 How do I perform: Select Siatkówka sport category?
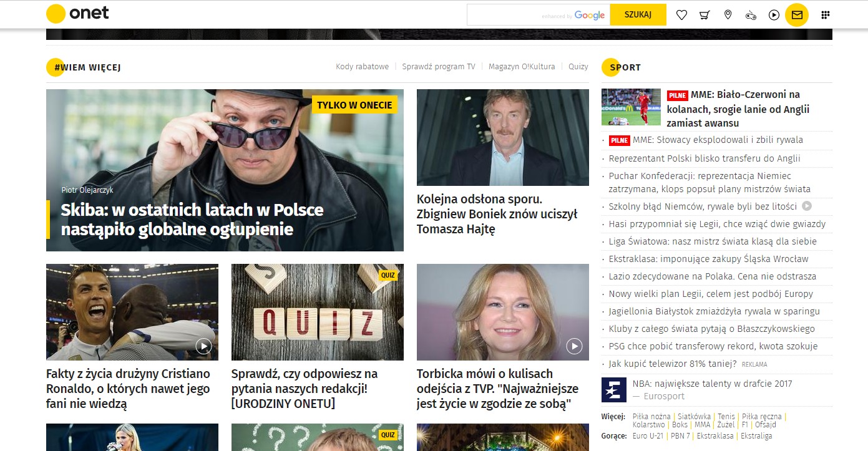693,416
